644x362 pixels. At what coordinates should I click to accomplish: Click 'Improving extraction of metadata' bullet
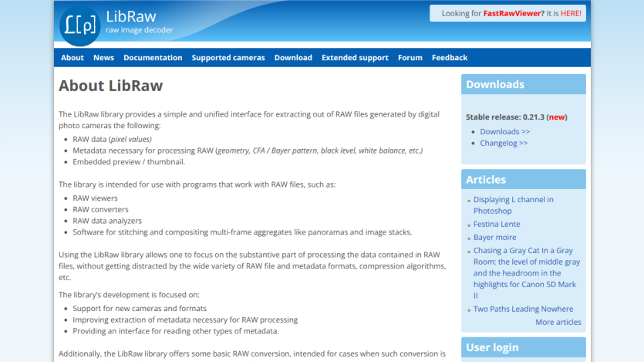(x=185, y=320)
